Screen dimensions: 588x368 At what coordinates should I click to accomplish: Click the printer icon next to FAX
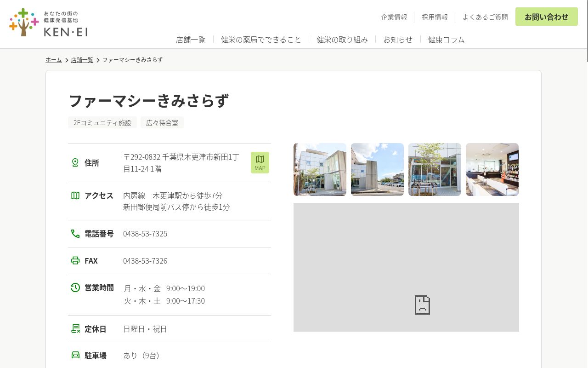tap(75, 260)
